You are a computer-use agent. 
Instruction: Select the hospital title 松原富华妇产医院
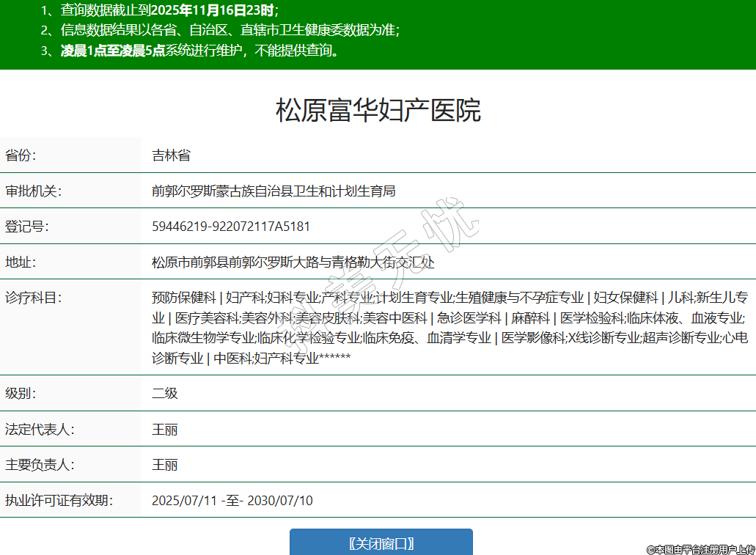(378, 110)
